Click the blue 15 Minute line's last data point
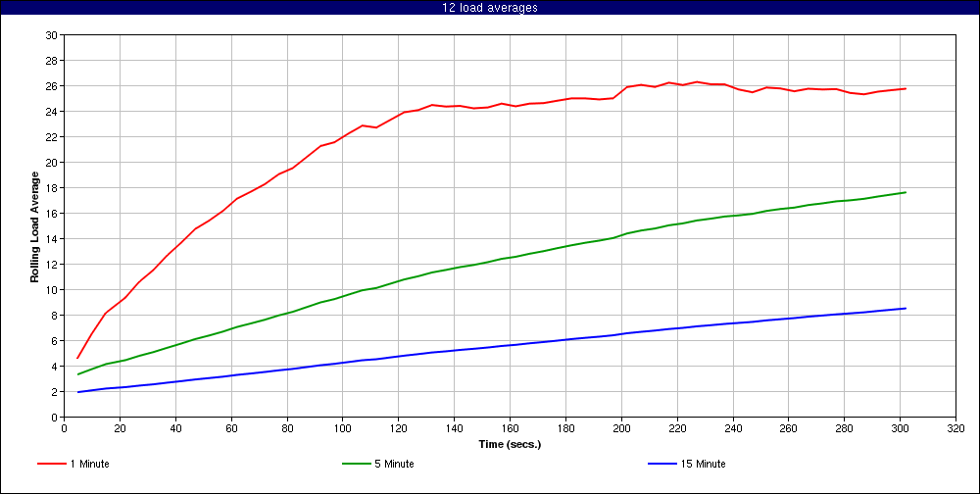This screenshot has width=980, height=494. point(906,309)
